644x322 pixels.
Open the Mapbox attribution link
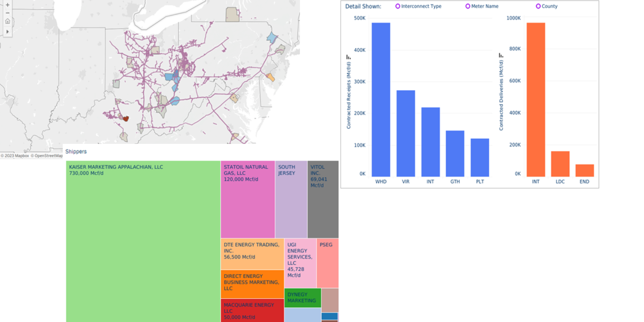click(15, 156)
